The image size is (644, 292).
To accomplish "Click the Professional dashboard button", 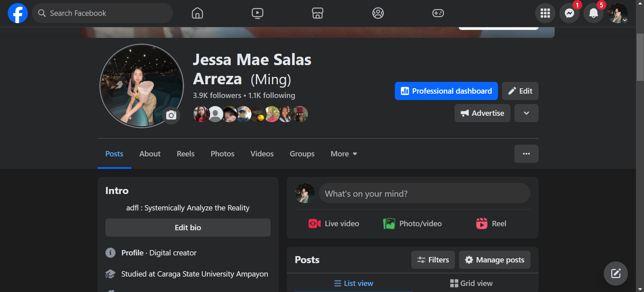I will (446, 91).
